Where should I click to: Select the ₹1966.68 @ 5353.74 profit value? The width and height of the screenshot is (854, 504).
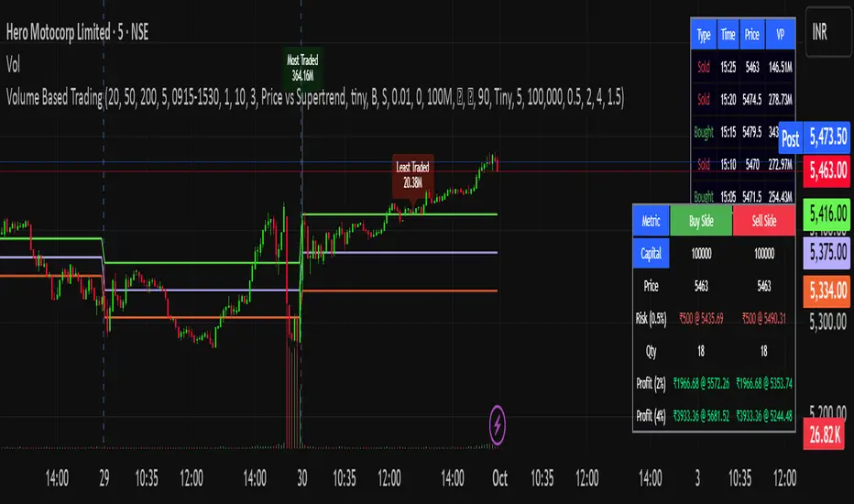coord(763,384)
